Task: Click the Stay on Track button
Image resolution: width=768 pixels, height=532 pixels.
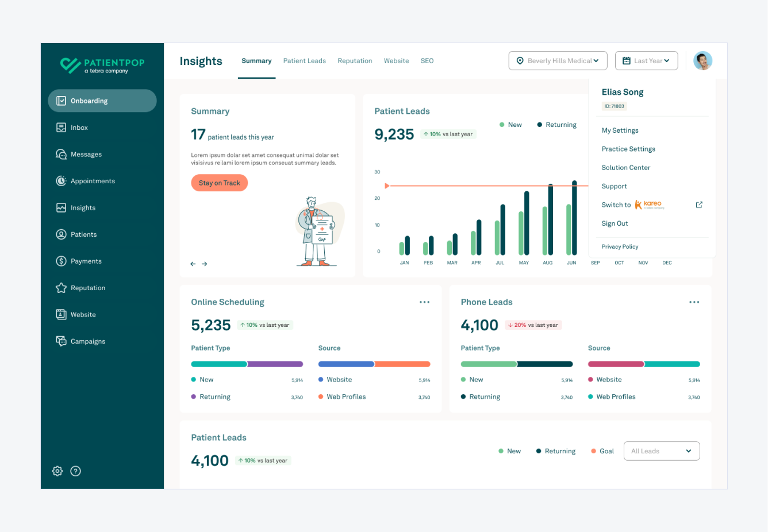Action: [x=219, y=183]
